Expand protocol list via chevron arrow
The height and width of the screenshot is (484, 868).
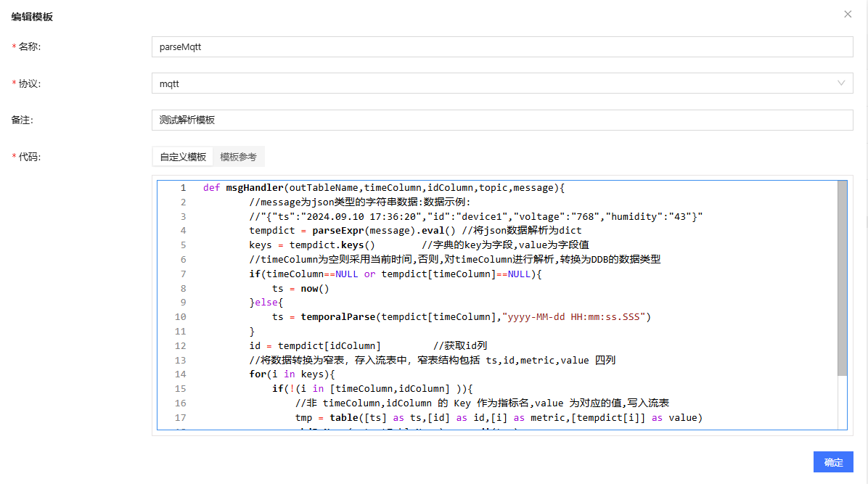click(841, 83)
